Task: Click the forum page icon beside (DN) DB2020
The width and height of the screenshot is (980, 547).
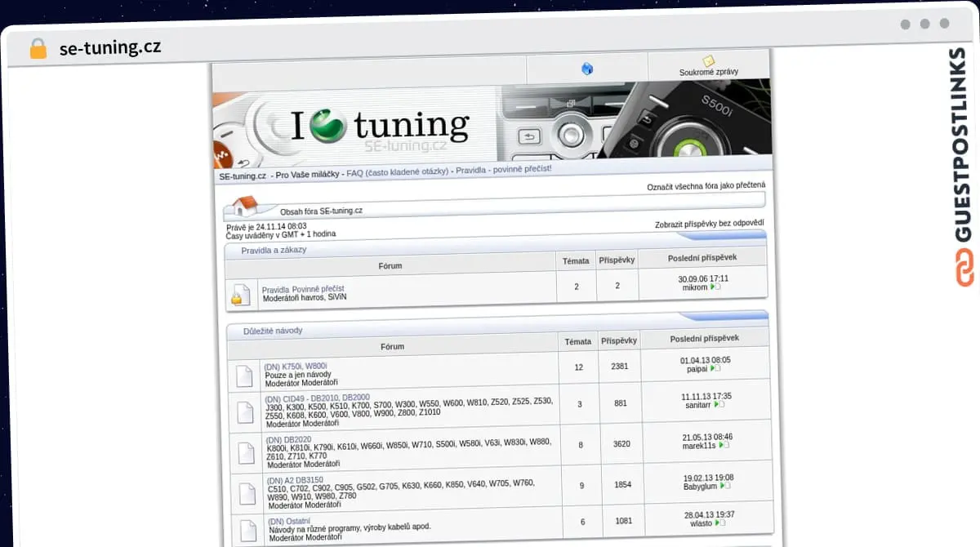Action: (x=246, y=451)
